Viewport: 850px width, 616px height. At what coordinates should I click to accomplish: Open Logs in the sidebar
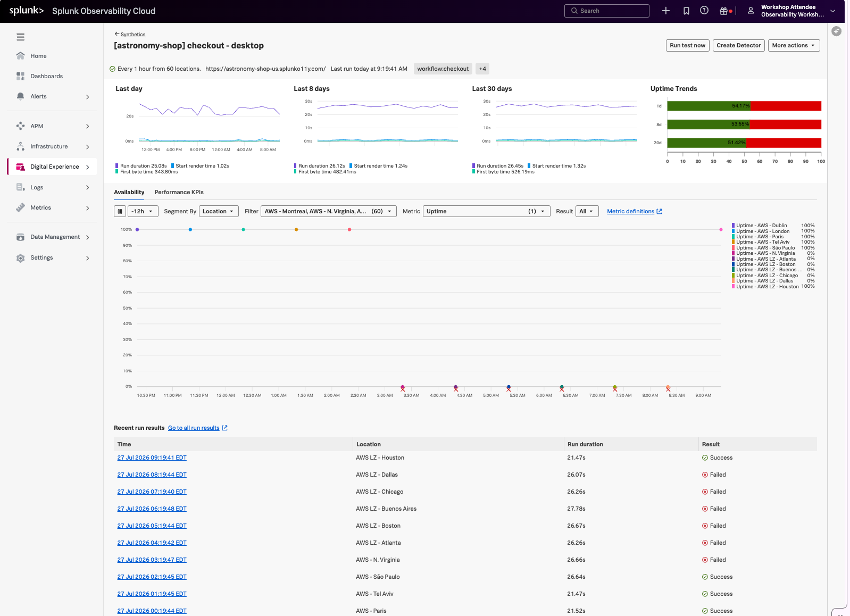tap(37, 187)
